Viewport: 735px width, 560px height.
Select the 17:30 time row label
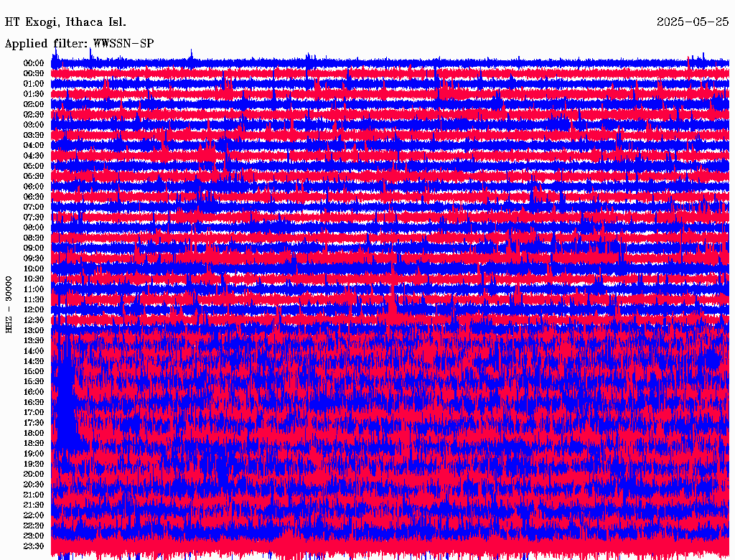[x=34, y=423]
